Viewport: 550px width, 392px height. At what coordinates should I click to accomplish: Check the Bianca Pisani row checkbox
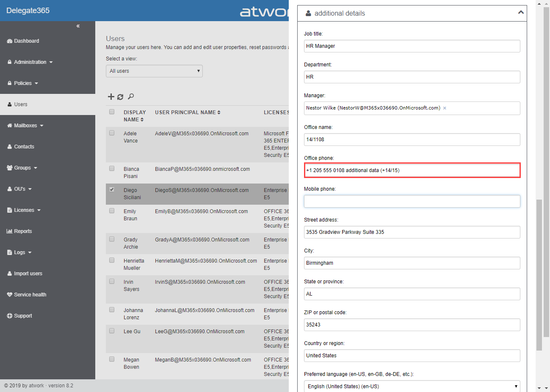112,169
